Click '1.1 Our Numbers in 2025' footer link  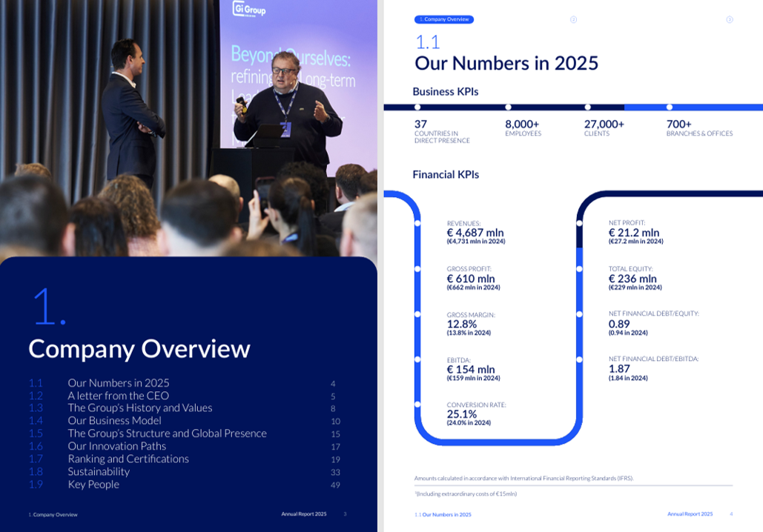tap(443, 514)
